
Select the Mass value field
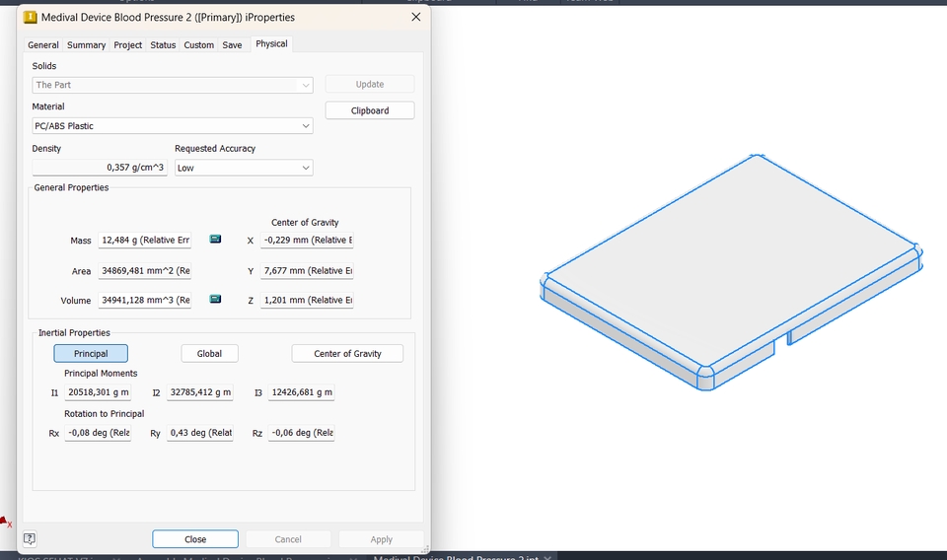pyautogui.click(x=145, y=241)
